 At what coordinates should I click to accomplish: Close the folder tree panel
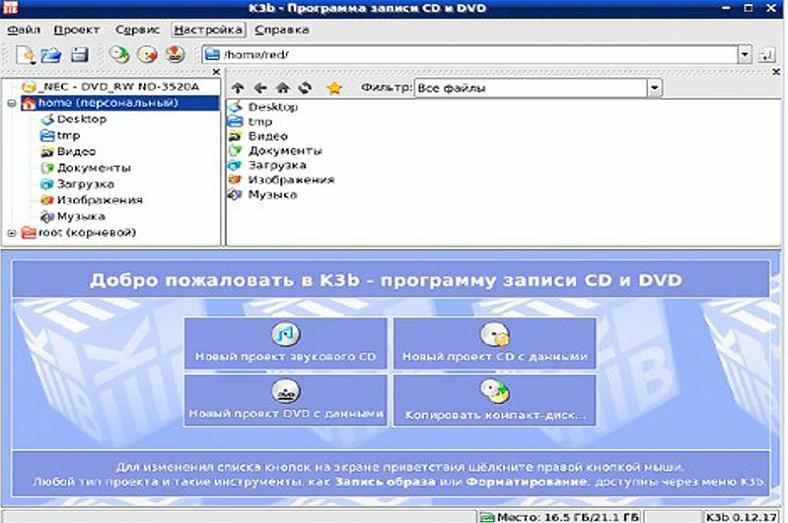(217, 72)
